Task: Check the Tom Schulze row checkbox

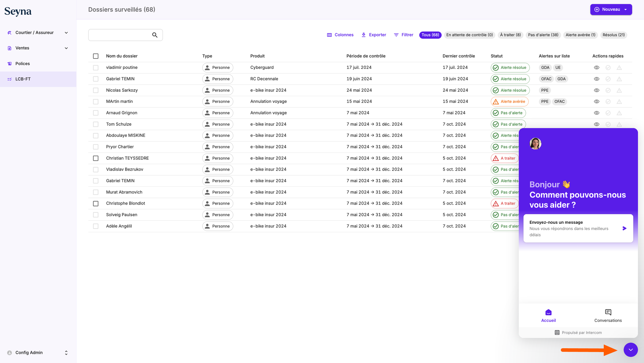Action: pos(96,124)
